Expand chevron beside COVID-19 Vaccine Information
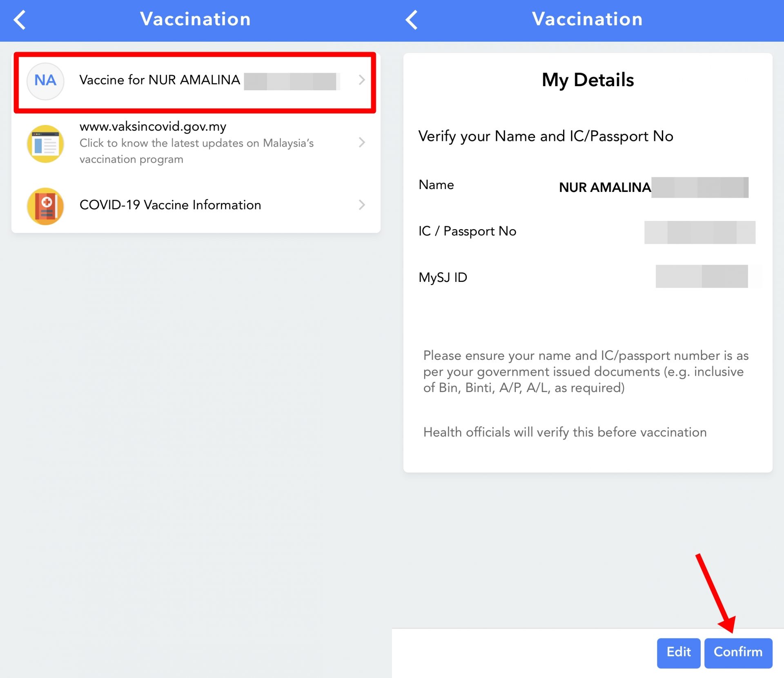Screen dimensions: 784x678 click(361, 205)
